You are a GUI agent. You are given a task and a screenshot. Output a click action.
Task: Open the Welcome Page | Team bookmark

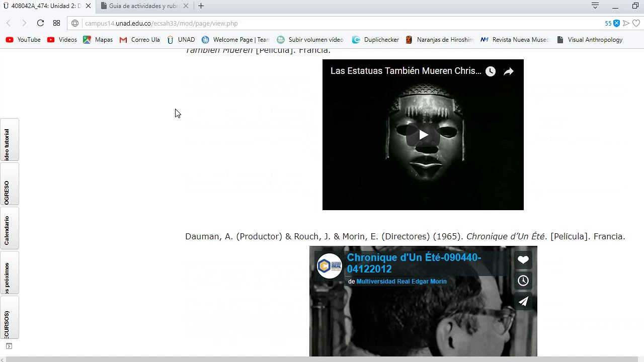[x=235, y=40]
